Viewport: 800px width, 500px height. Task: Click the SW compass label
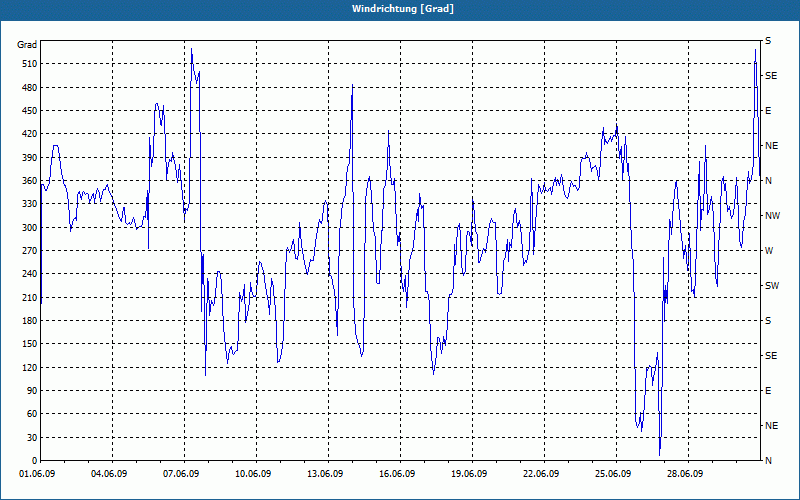coord(772,286)
